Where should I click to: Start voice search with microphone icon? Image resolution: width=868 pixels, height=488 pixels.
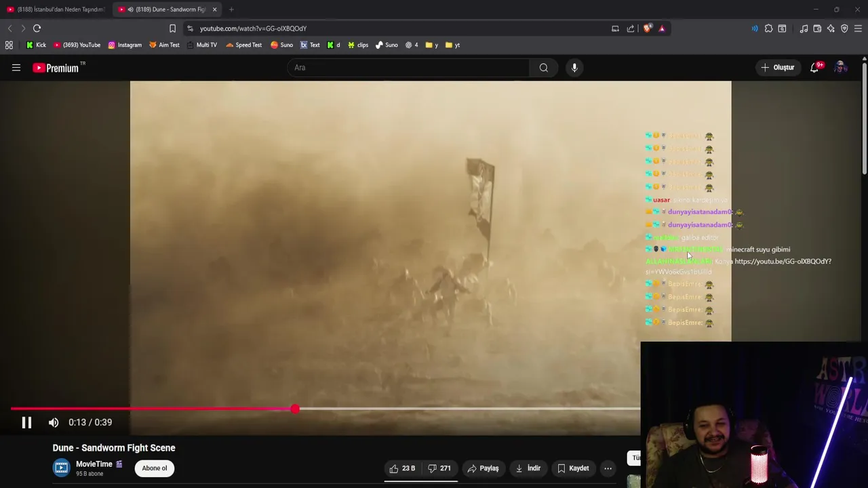point(574,68)
